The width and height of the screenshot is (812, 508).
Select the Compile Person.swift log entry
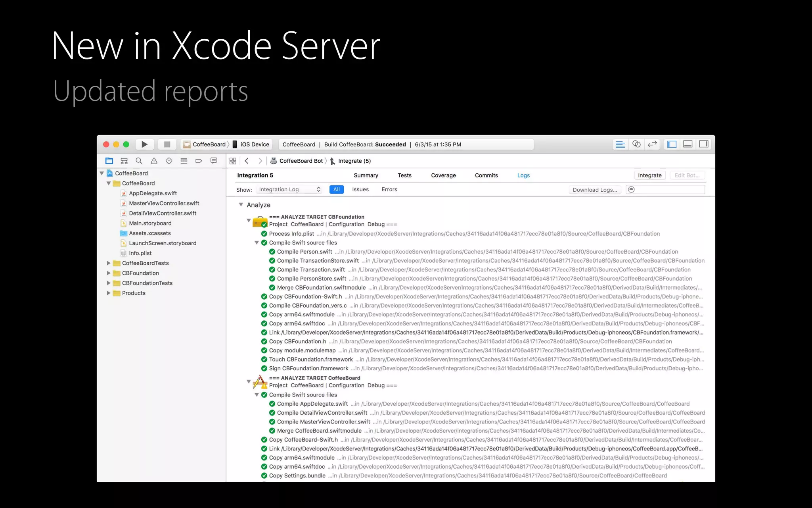coord(473,252)
